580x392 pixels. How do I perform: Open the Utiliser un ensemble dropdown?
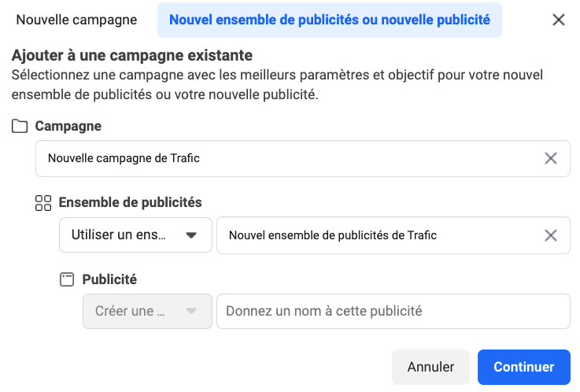[x=135, y=235]
